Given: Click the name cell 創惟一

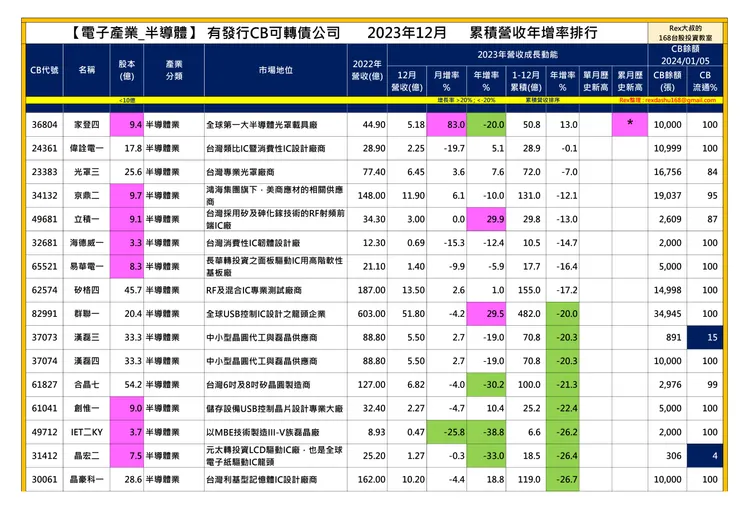Looking at the screenshot, I should tap(87, 408).
